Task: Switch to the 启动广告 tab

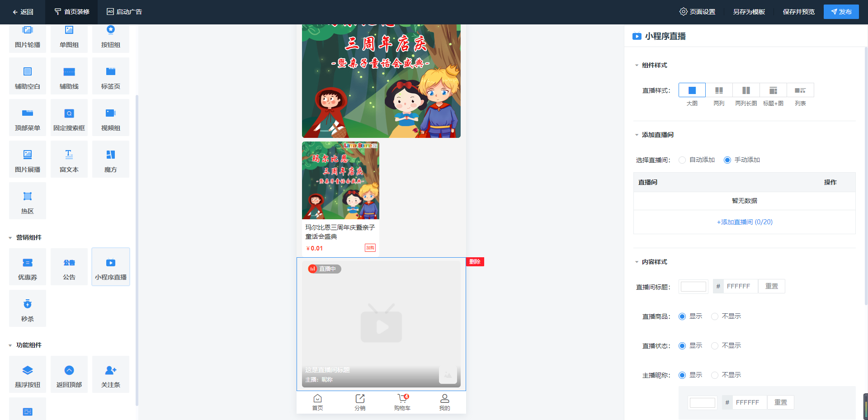Action: [124, 12]
